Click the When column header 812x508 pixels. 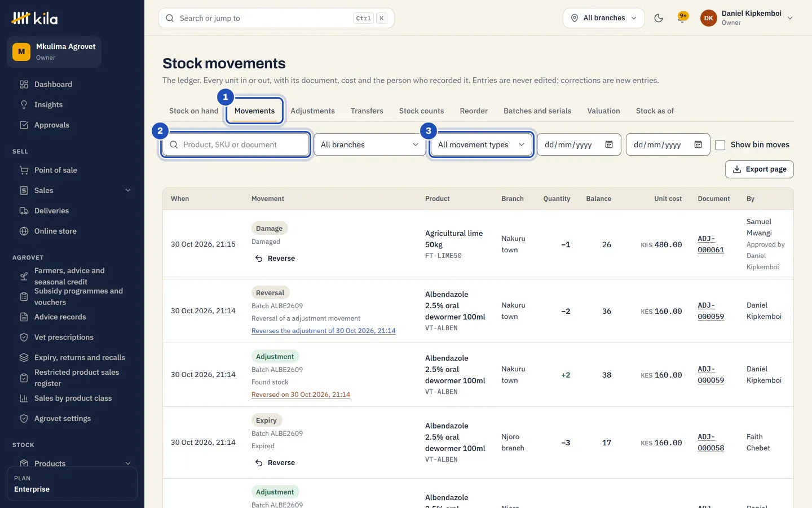[180, 199]
